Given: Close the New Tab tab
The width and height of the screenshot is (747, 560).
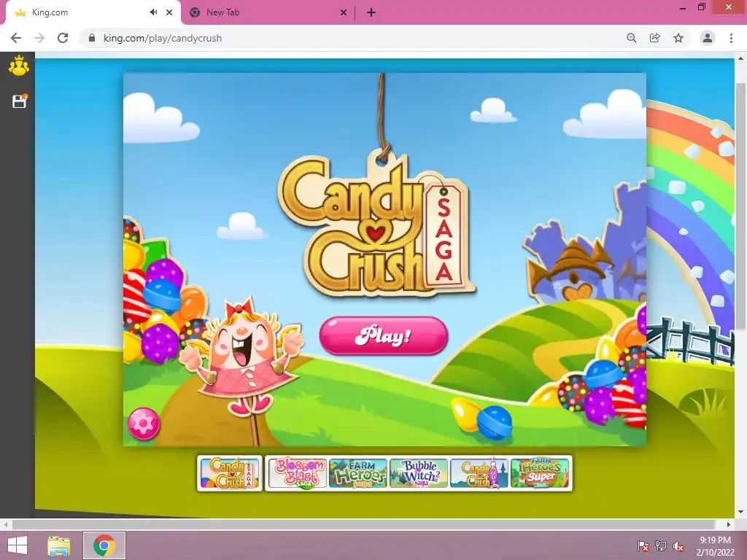Looking at the screenshot, I should 344,13.
